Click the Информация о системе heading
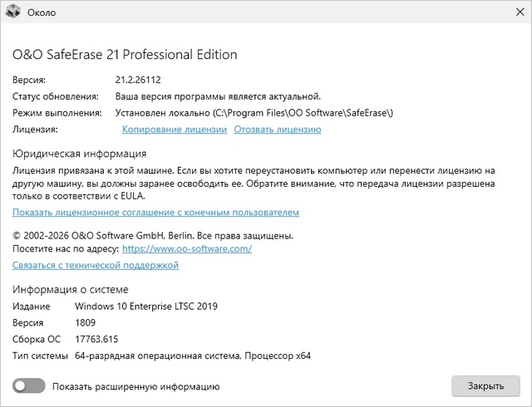This screenshot has height=407, width=532. 70,289
